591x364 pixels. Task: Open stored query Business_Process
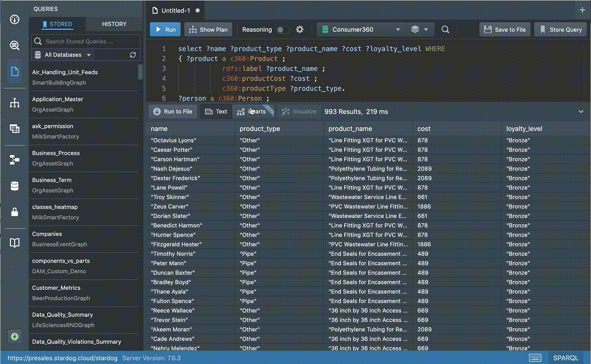[x=84, y=158]
